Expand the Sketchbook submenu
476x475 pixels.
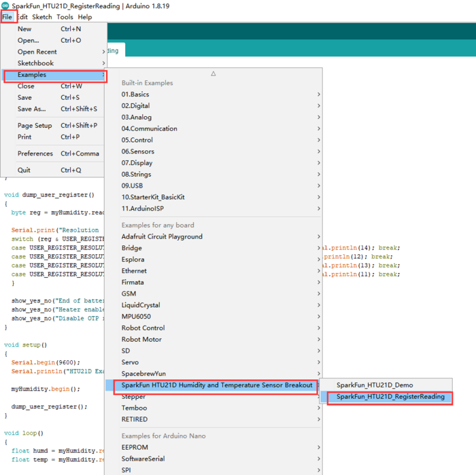click(54, 63)
